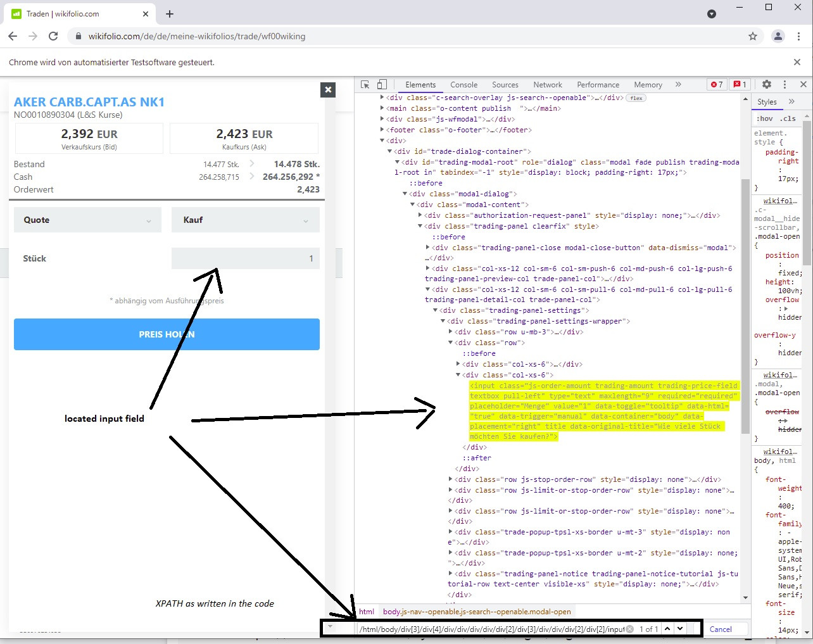
Task: View site security lock info
Action: 79,37
